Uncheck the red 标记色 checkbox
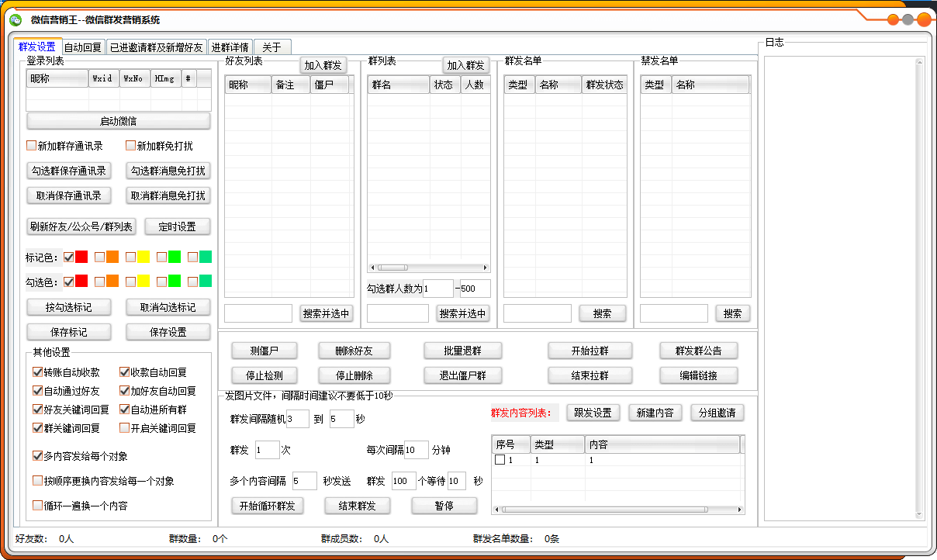This screenshot has width=937, height=560. (69, 257)
